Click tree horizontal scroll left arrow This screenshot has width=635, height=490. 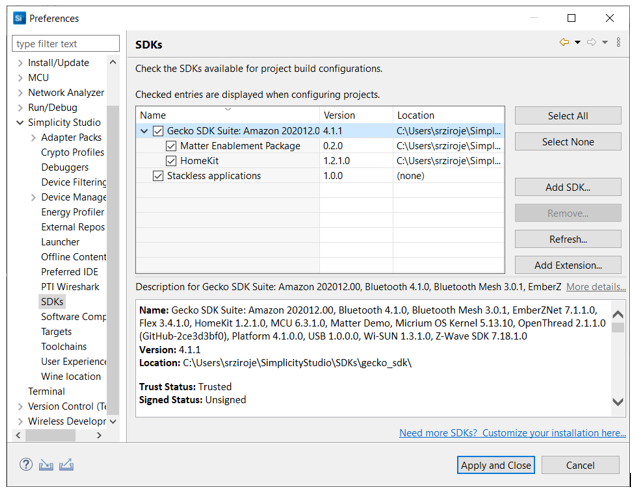click(18, 435)
